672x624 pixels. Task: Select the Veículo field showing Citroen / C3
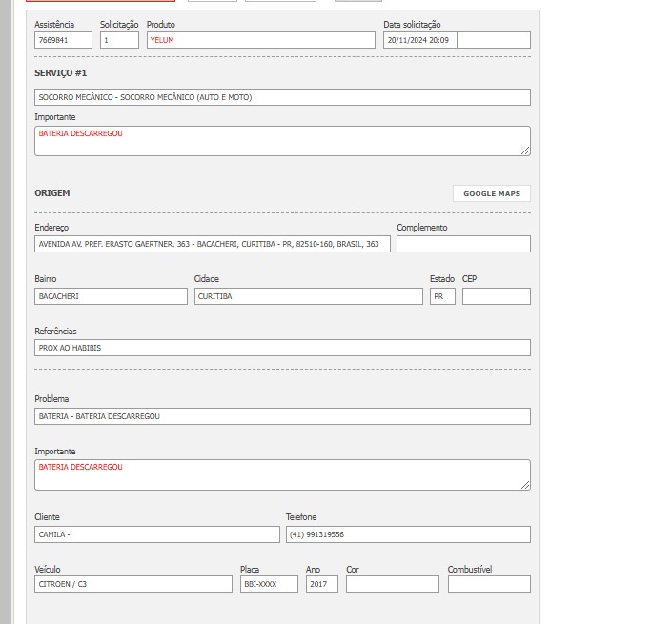click(133, 584)
